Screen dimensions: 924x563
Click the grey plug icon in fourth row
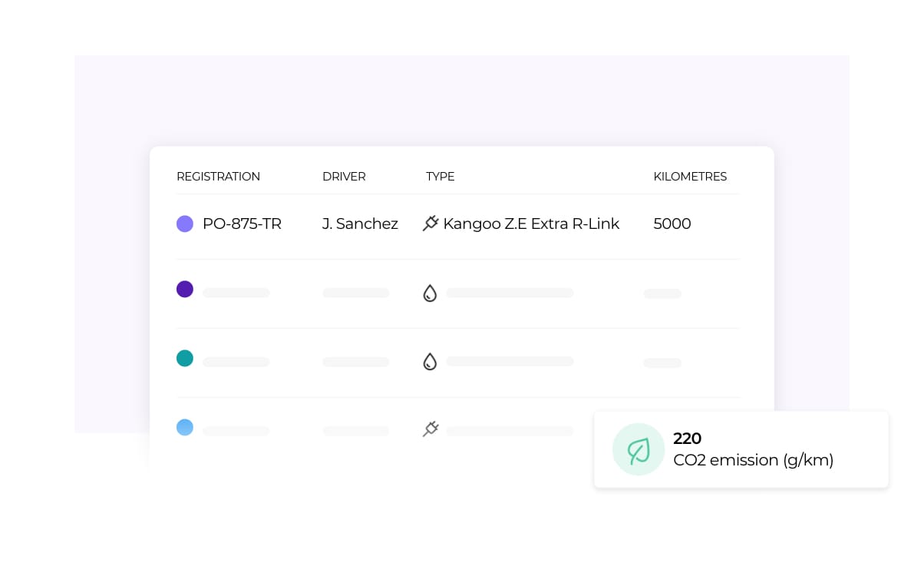point(431,429)
